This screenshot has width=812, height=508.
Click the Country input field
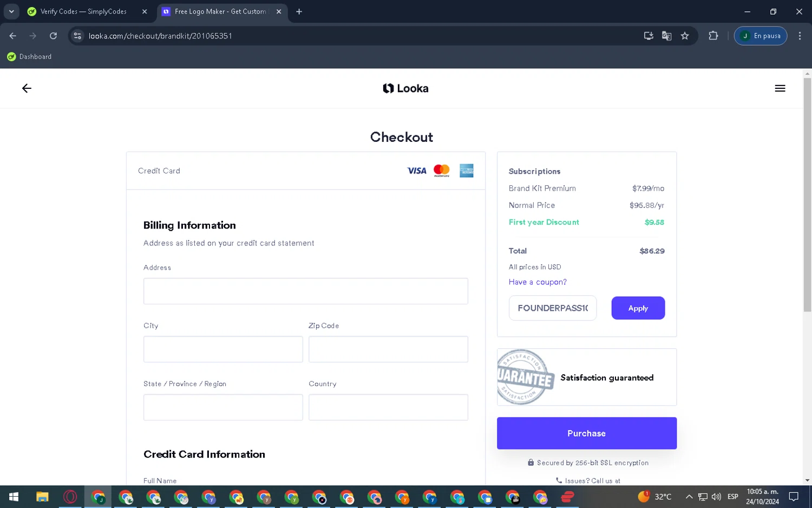tap(388, 407)
